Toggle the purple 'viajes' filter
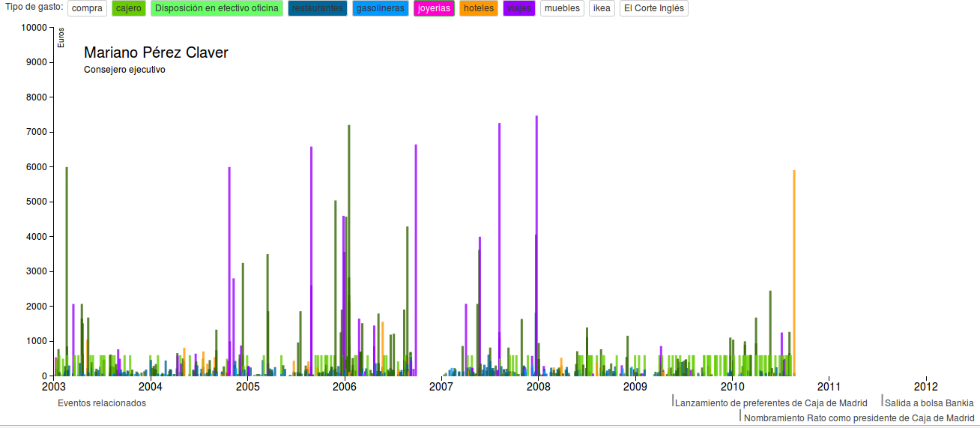 click(518, 8)
